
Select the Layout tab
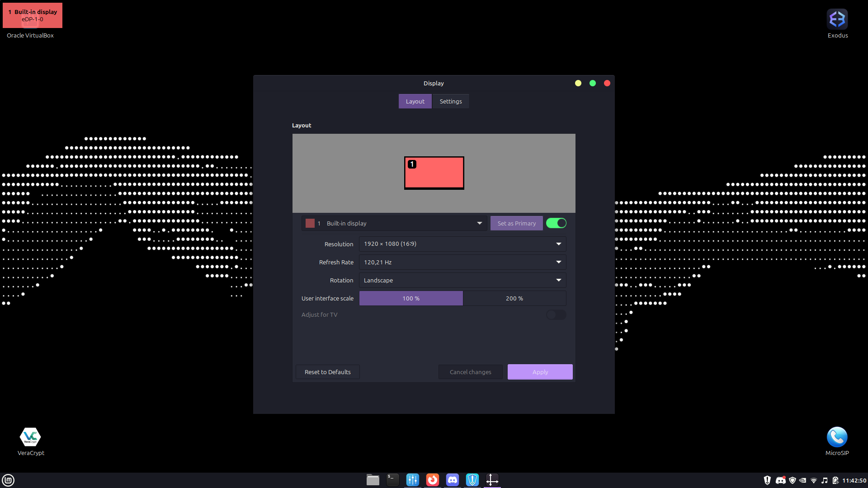415,102
